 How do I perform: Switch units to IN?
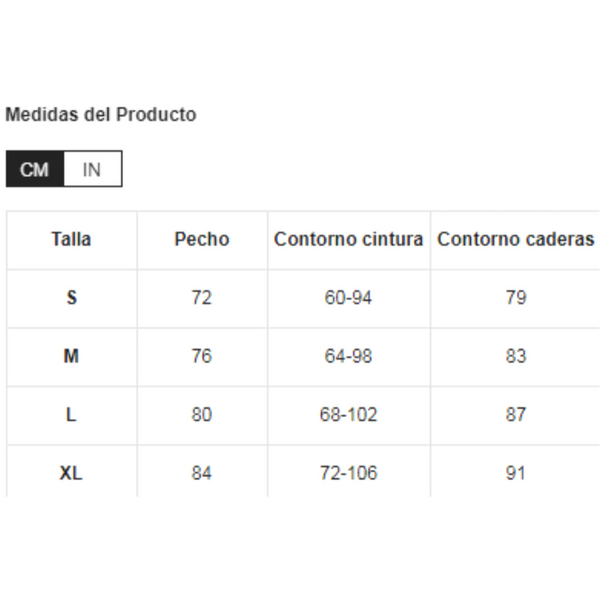coord(92,169)
